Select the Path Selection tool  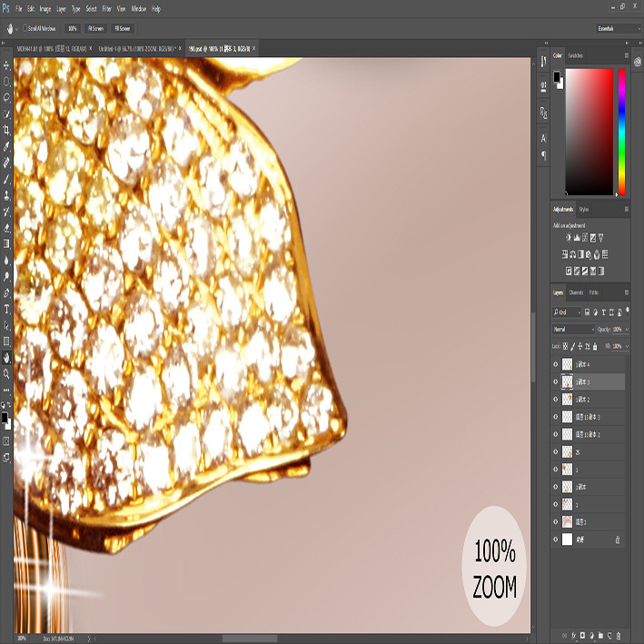click(x=6, y=325)
